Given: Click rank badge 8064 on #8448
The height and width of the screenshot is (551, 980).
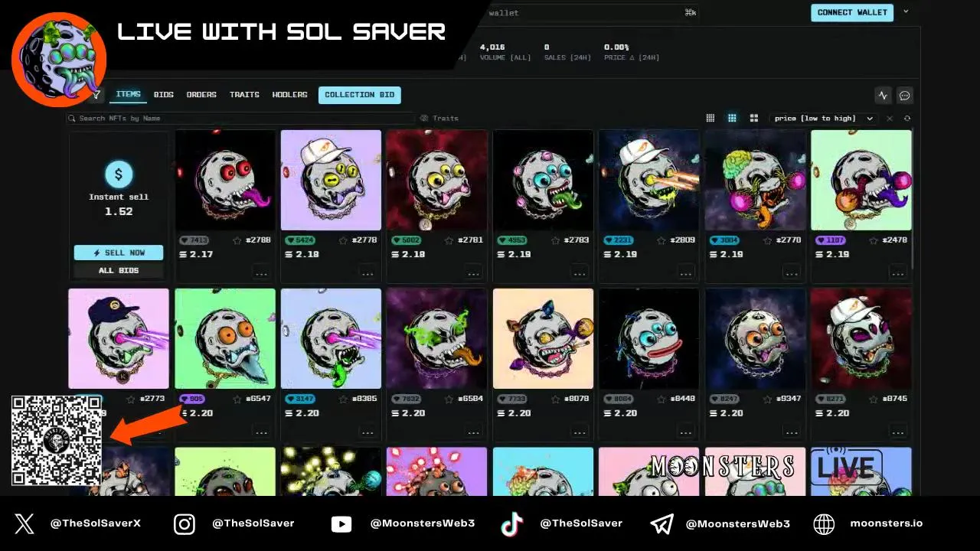Looking at the screenshot, I should pos(618,399).
